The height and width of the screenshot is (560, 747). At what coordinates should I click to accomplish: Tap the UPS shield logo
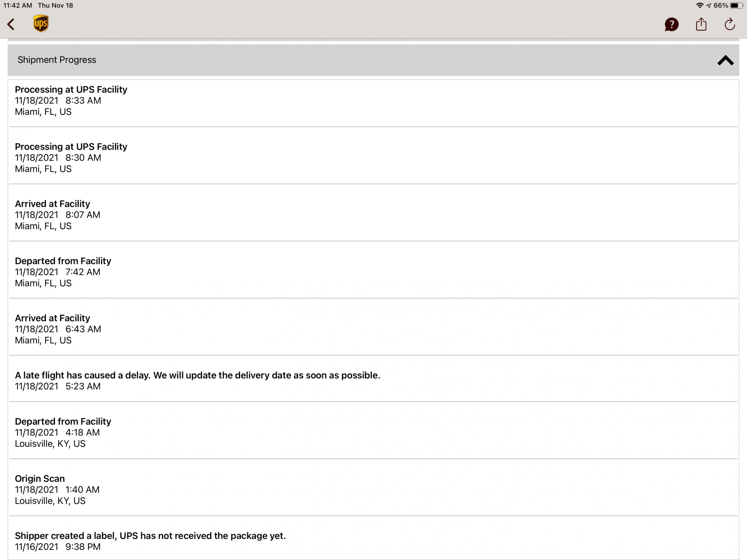(41, 24)
